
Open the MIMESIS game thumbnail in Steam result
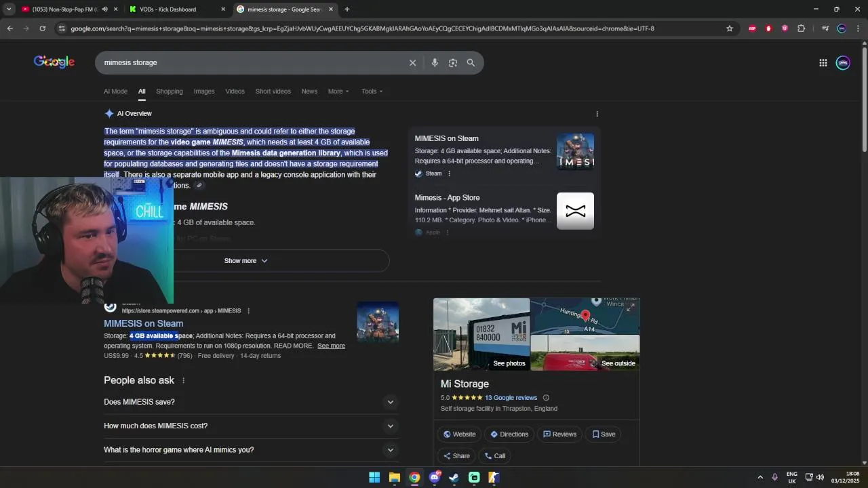click(x=378, y=322)
